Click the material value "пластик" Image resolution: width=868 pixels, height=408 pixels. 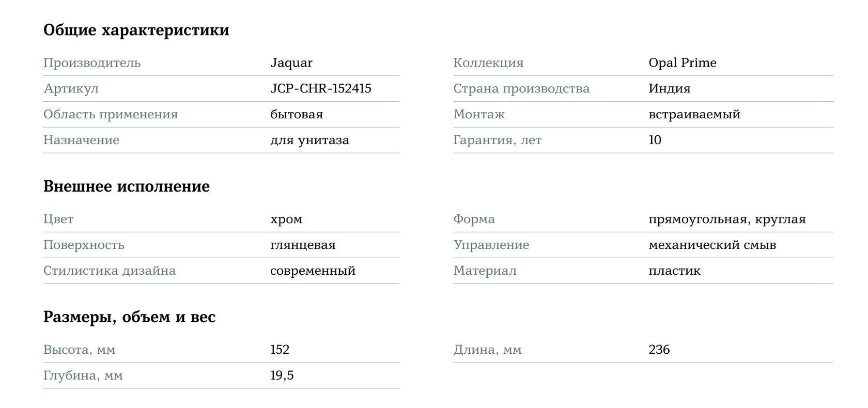click(674, 271)
